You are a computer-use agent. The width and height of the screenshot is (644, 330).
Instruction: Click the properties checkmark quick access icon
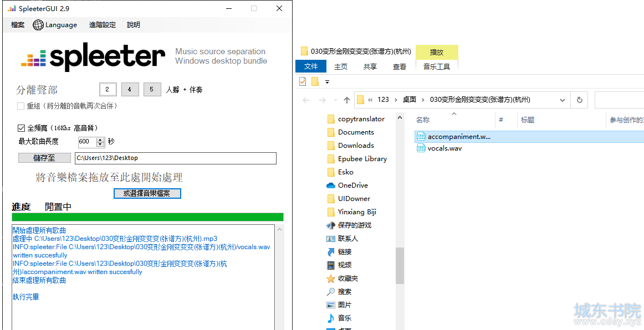pos(303,81)
